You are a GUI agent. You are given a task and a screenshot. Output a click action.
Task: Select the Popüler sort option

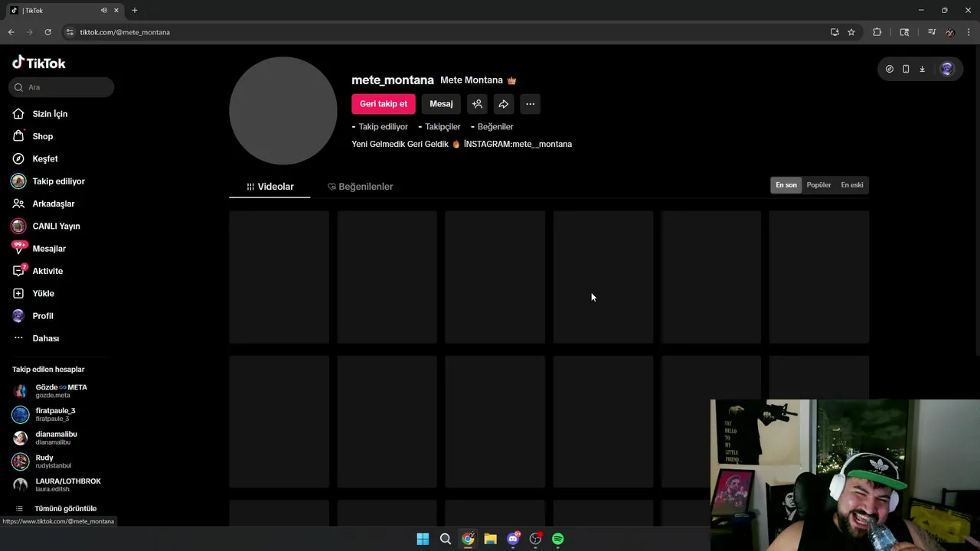tap(818, 185)
